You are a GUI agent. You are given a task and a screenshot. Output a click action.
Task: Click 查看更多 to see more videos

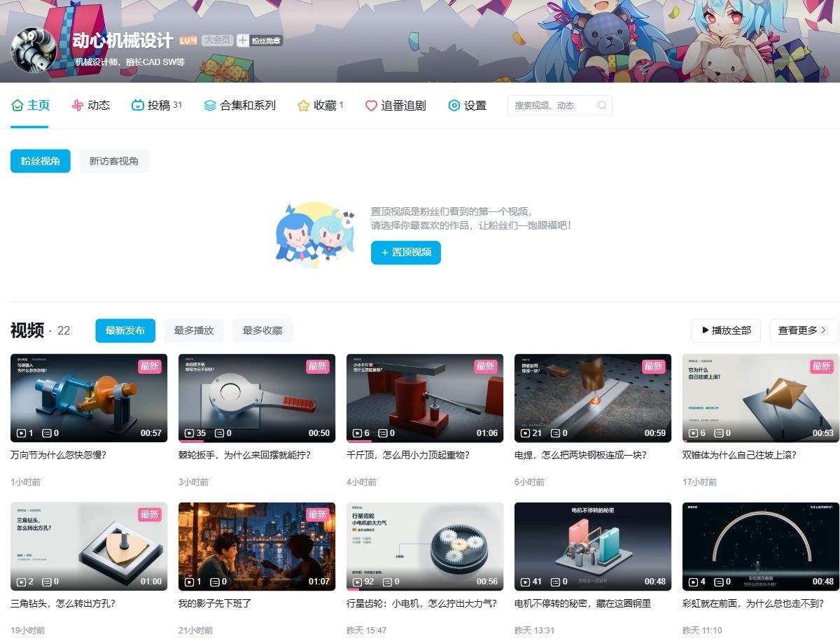[x=804, y=330]
